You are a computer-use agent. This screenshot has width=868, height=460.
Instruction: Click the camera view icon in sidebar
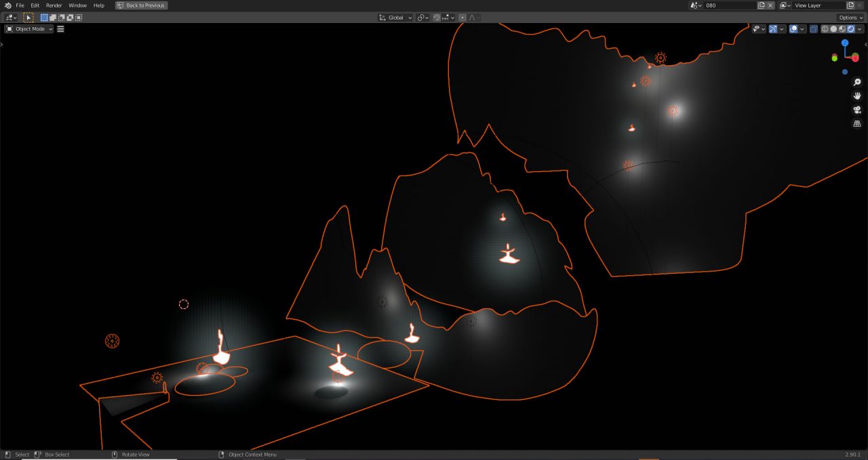click(856, 109)
